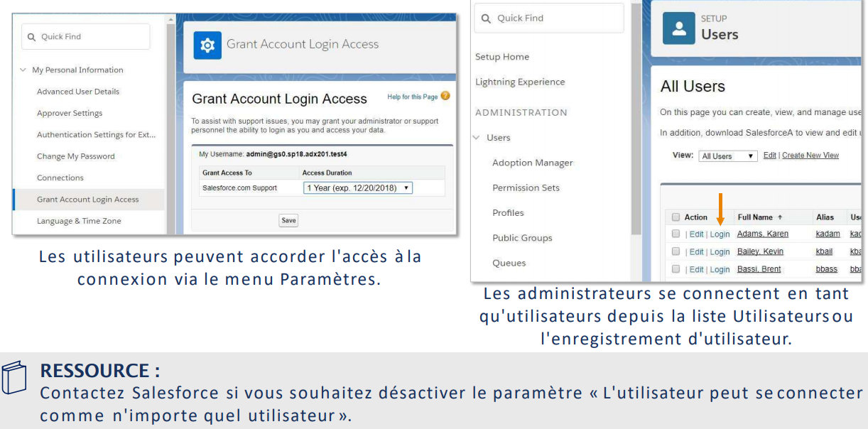Click the gear icon beside Grant Account Login Access
Image resolution: width=868 pixels, height=429 pixels.
coord(207,44)
